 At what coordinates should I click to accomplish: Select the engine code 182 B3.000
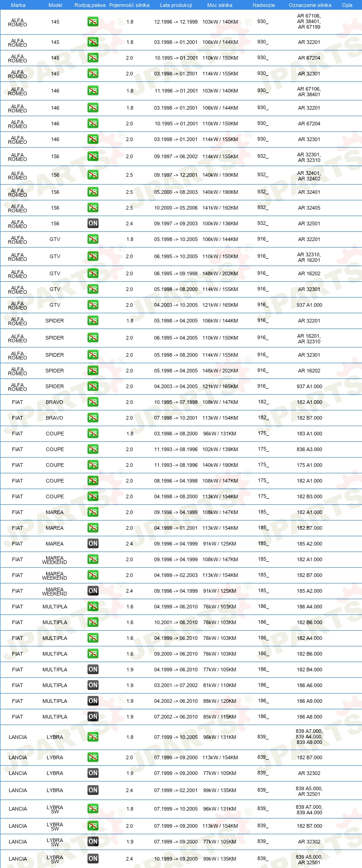(310, 496)
